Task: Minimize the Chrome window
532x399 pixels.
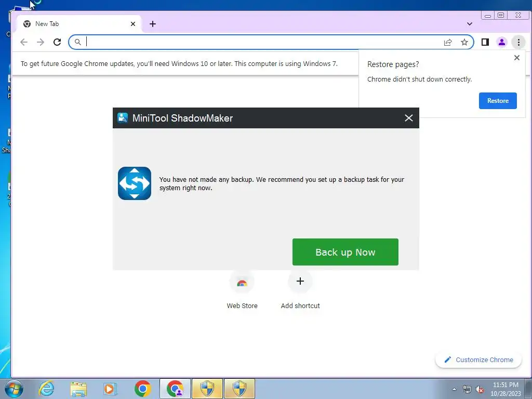Action: click(x=487, y=15)
